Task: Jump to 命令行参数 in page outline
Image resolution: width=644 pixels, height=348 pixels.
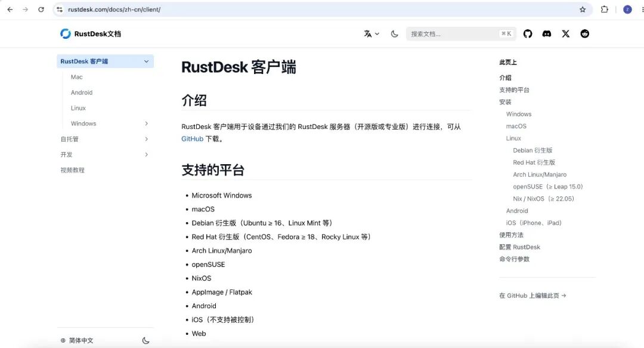Action: click(514, 259)
